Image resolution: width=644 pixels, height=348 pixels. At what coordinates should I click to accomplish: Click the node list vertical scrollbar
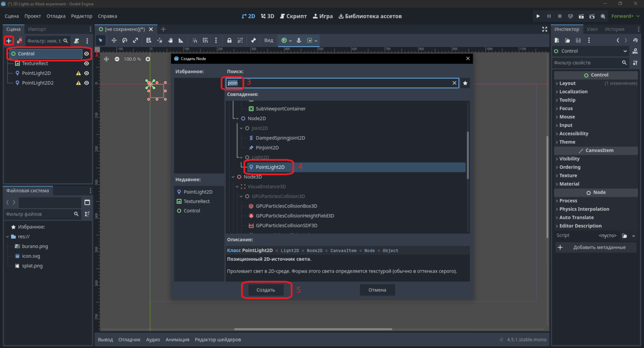point(468,155)
